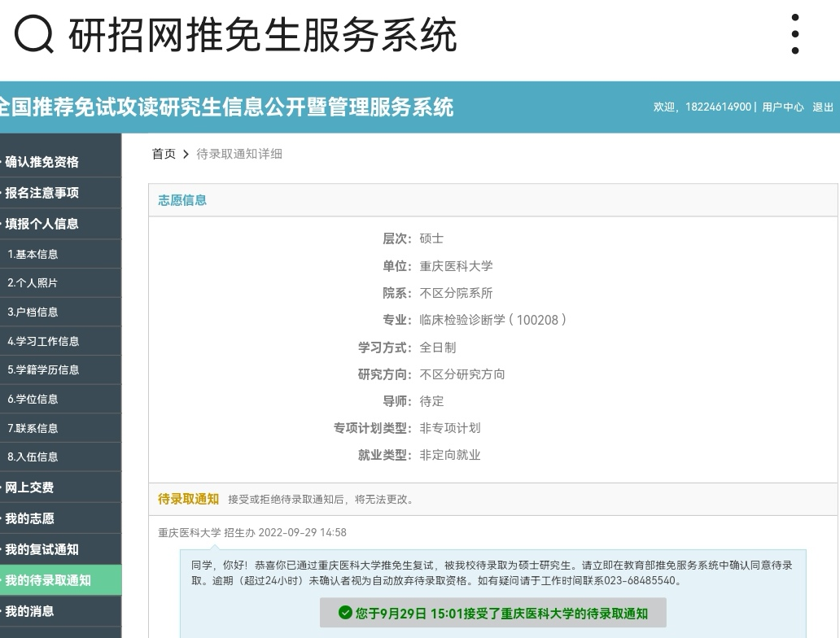Select 3.户档信息 submenu item
This screenshot has height=638, width=840.
click(x=33, y=312)
